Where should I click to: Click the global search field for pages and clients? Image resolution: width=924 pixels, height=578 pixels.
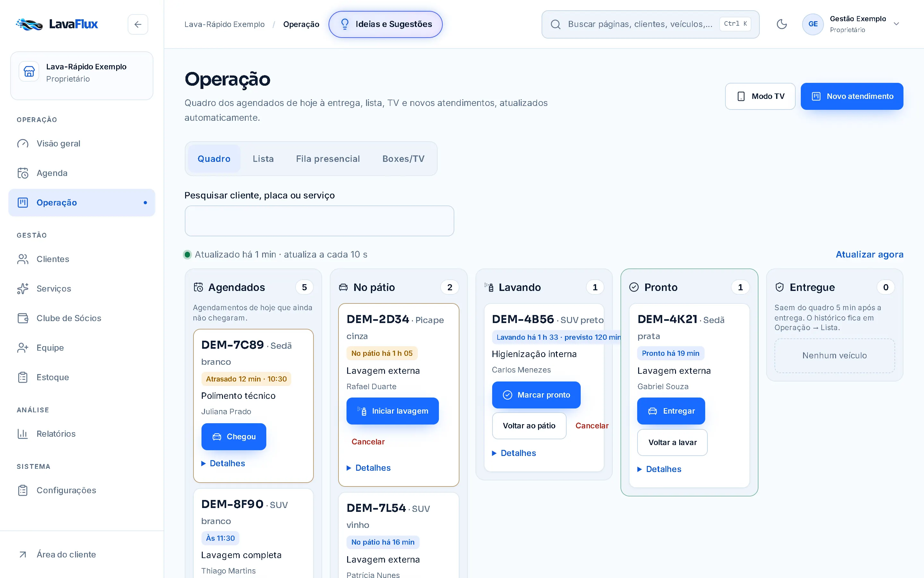[650, 24]
